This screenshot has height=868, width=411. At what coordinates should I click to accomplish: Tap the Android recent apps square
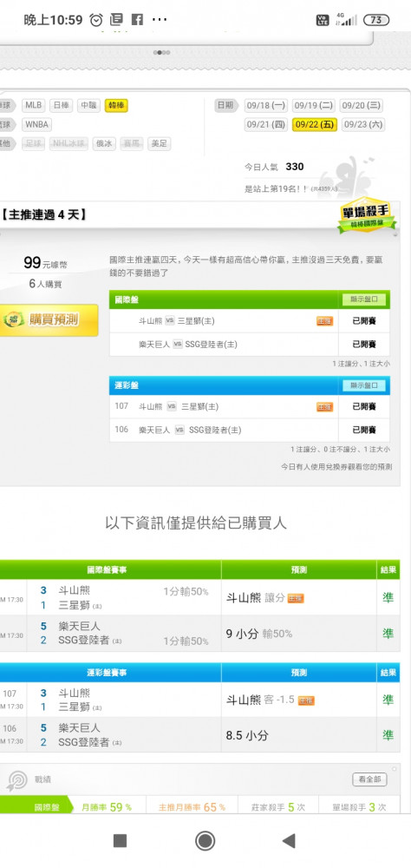click(x=120, y=841)
